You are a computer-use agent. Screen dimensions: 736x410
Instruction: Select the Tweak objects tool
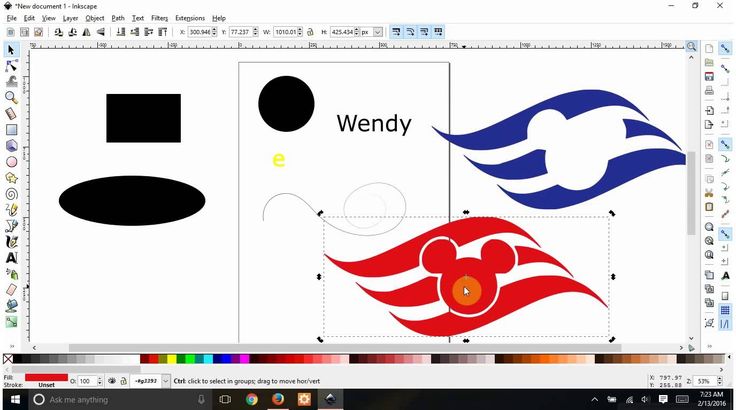(x=11, y=81)
